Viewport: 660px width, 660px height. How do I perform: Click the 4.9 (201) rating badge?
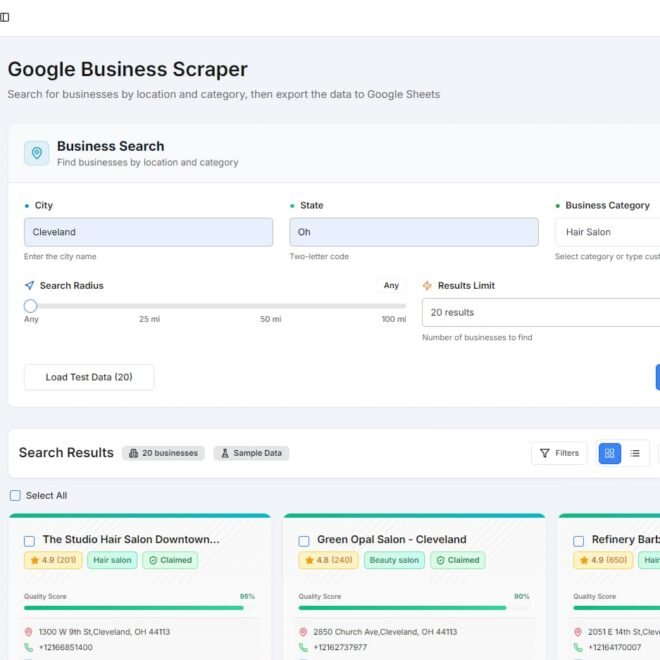pos(53,560)
